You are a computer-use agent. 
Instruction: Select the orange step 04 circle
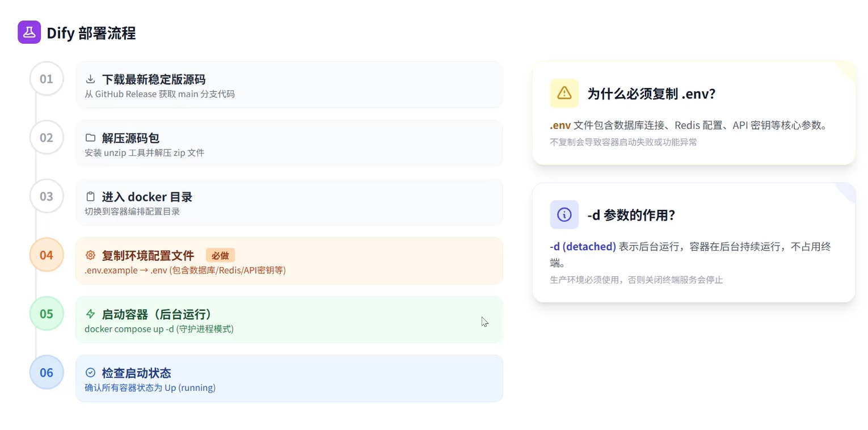click(47, 255)
